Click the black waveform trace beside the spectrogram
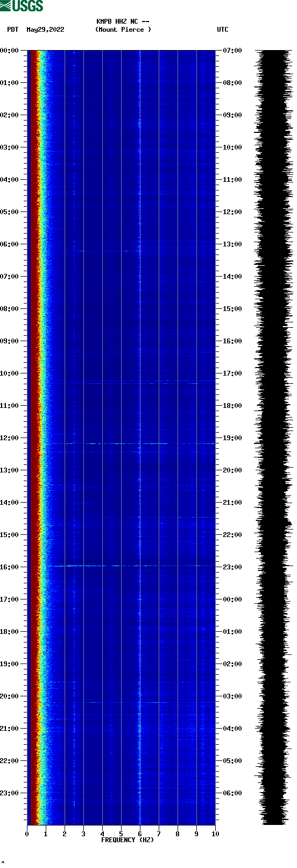The width and height of the screenshot is (297, 868). click(274, 437)
